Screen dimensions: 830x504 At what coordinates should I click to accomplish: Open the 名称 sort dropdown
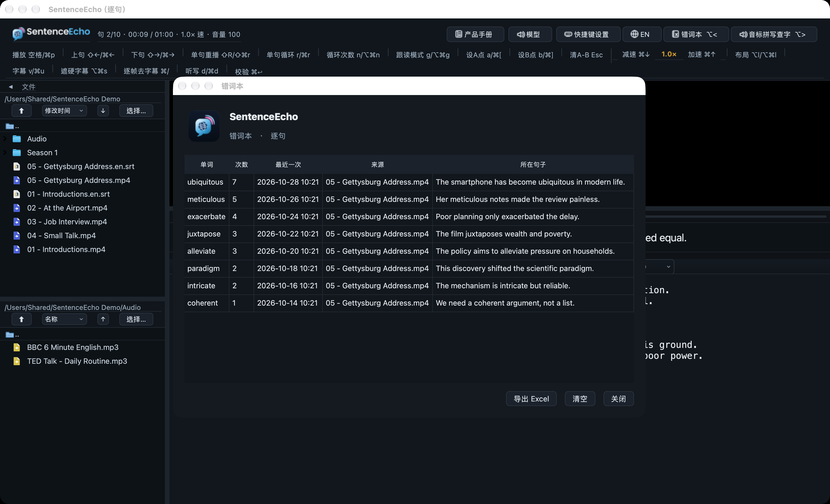click(64, 319)
